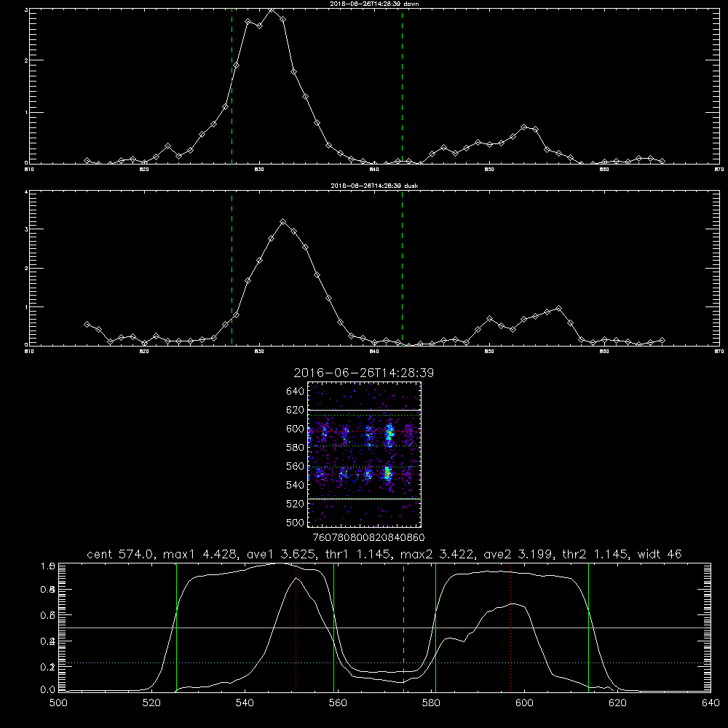
Task: Click the dawn plot title text
Action: pos(374,4)
